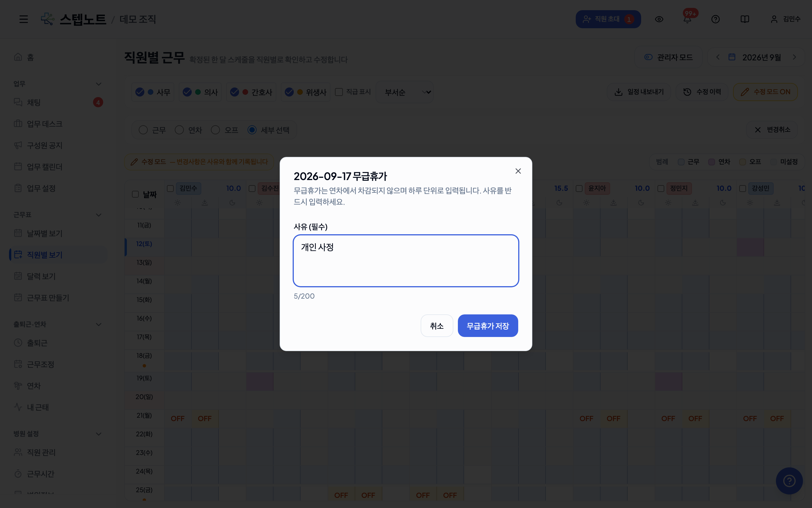The image size is (812, 508).
Task: Open the book guide icon
Action: click(x=745, y=19)
